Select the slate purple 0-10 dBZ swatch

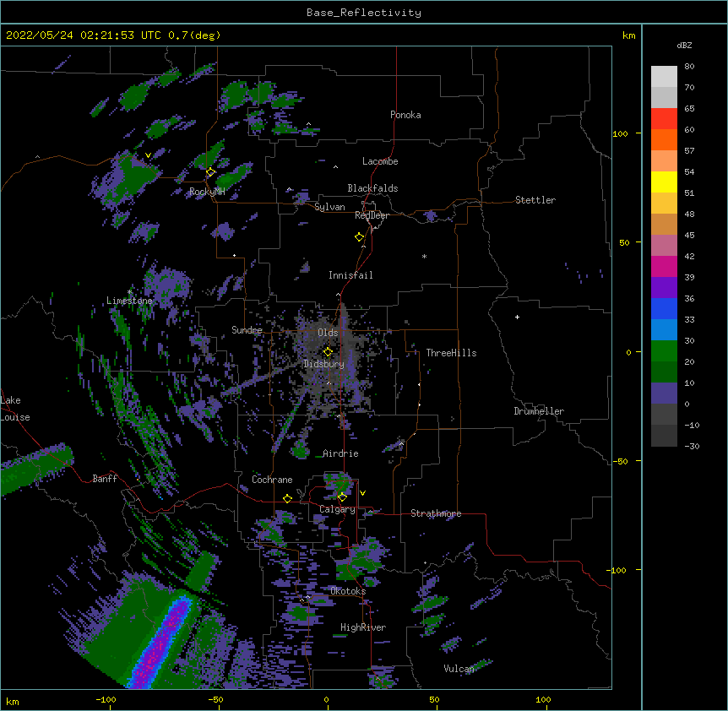(664, 393)
